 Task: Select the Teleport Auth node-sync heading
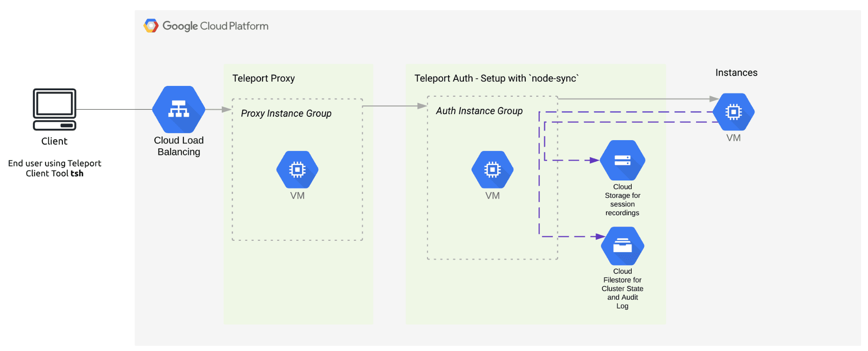[x=496, y=79]
